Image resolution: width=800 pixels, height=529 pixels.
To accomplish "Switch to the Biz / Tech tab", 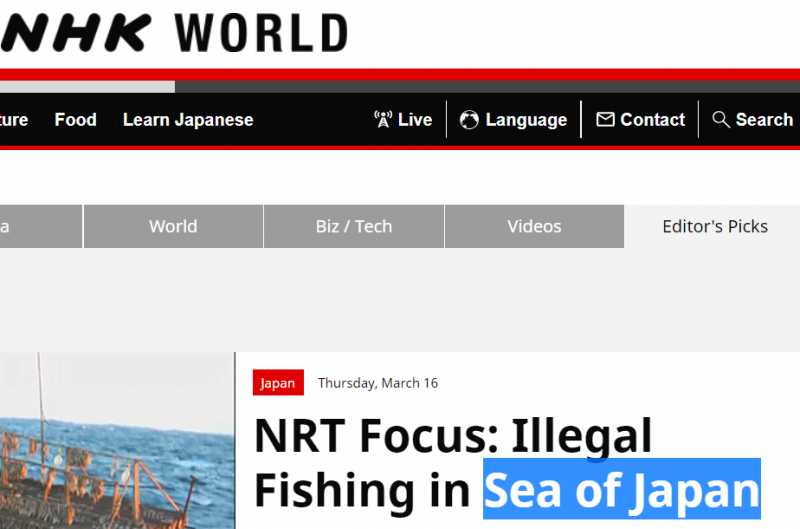I will point(354,226).
